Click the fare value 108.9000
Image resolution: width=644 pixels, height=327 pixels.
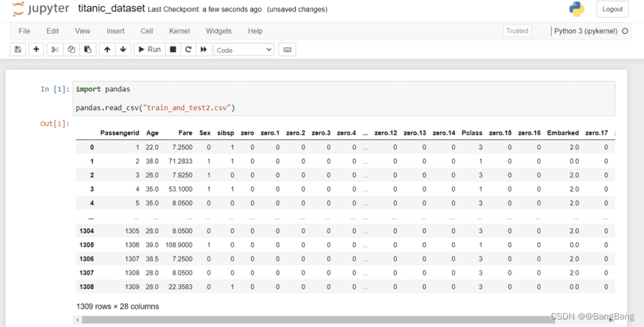pos(179,245)
